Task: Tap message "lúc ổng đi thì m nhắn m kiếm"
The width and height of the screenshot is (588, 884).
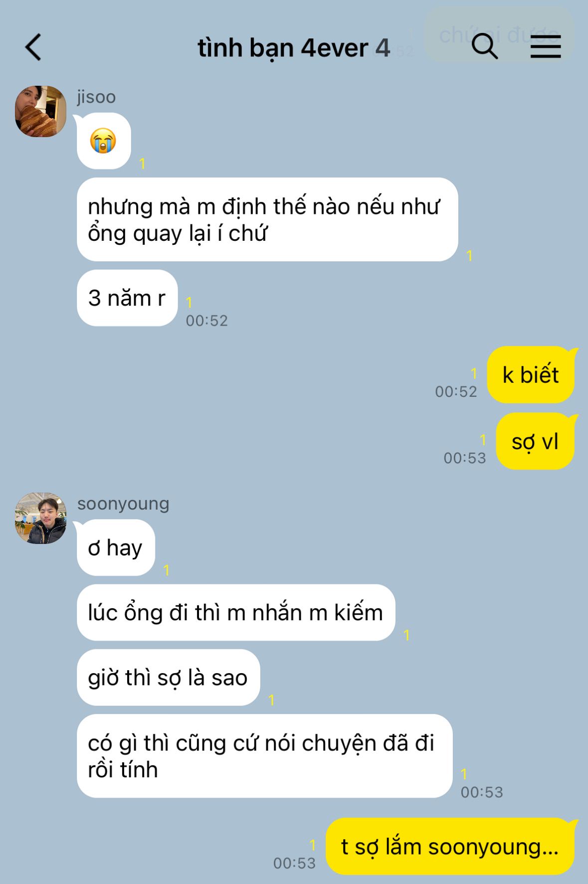Action: coord(236,613)
